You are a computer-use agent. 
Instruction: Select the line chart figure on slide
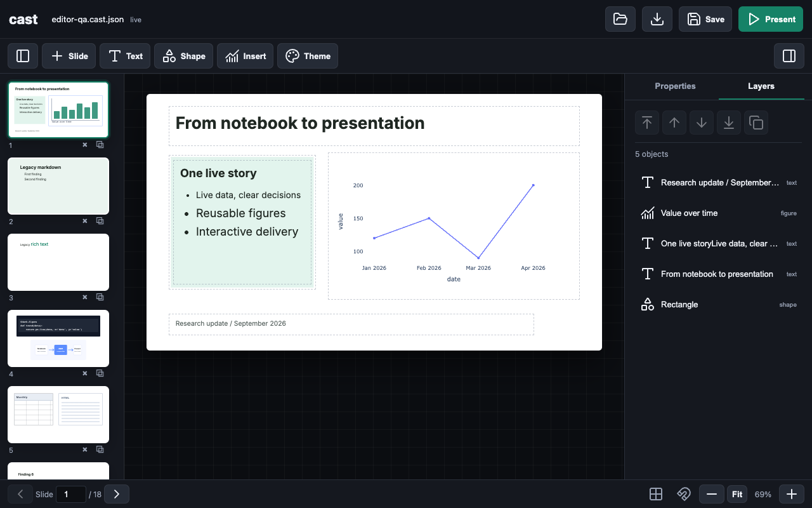point(454,225)
